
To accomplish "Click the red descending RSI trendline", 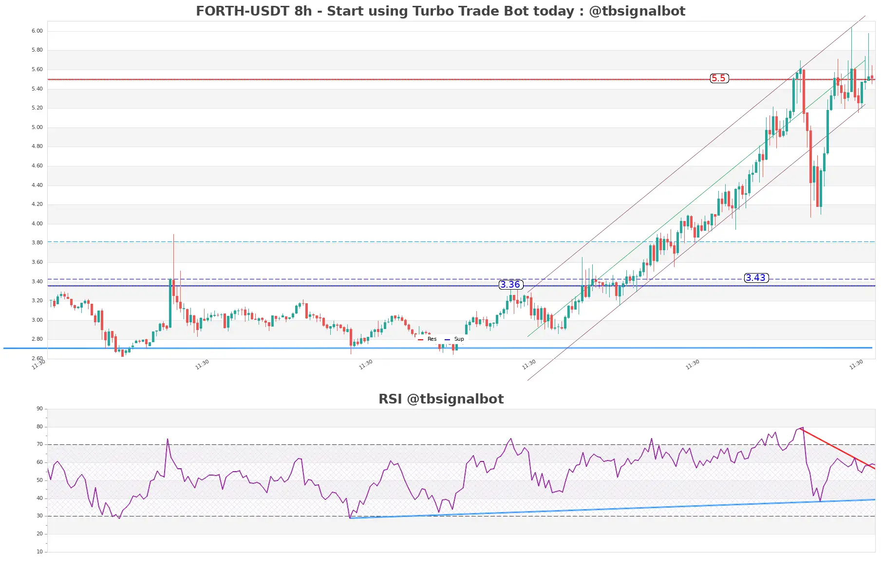I will [x=838, y=448].
